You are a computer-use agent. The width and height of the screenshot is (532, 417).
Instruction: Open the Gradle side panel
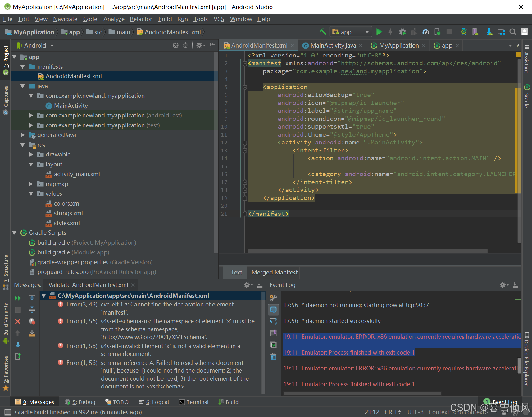coord(527,96)
